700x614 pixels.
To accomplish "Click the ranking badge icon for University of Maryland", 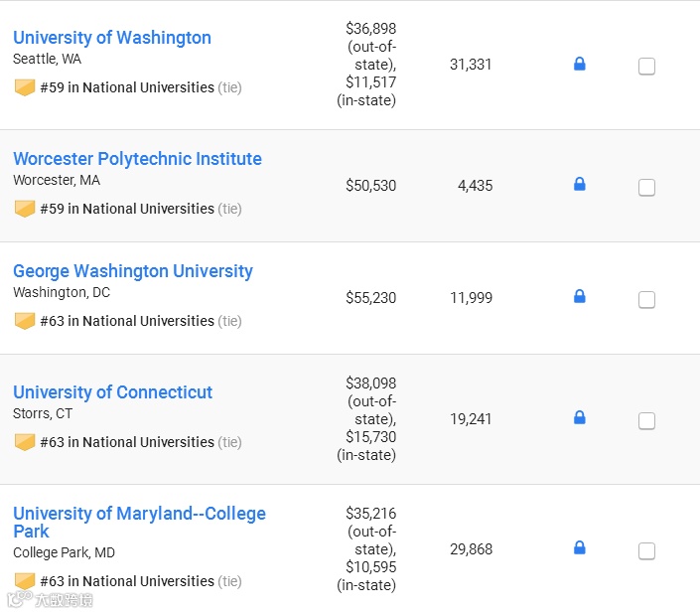I will click(x=25, y=581).
